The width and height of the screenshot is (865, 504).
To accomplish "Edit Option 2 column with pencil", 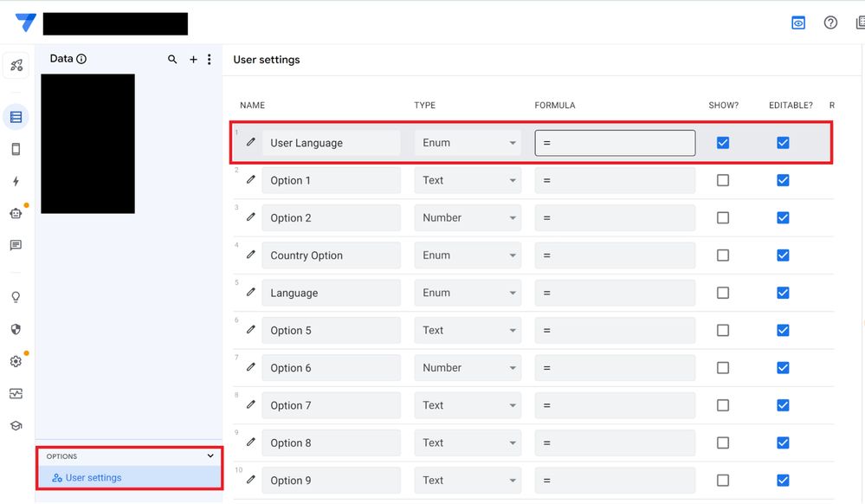I will [251, 217].
